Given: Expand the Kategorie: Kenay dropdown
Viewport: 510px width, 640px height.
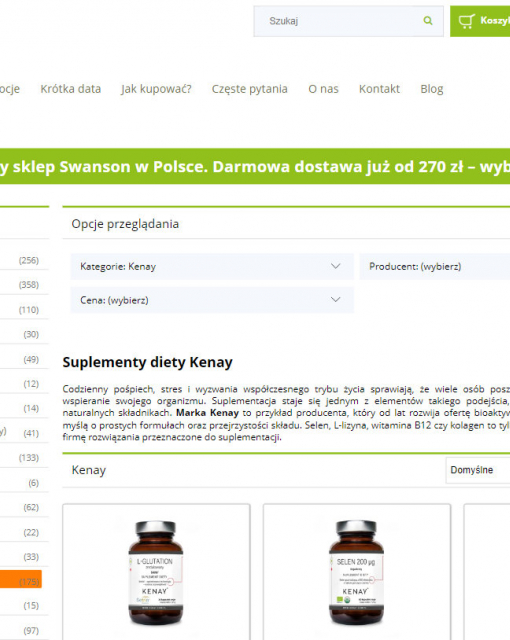Looking at the screenshot, I should (212, 266).
